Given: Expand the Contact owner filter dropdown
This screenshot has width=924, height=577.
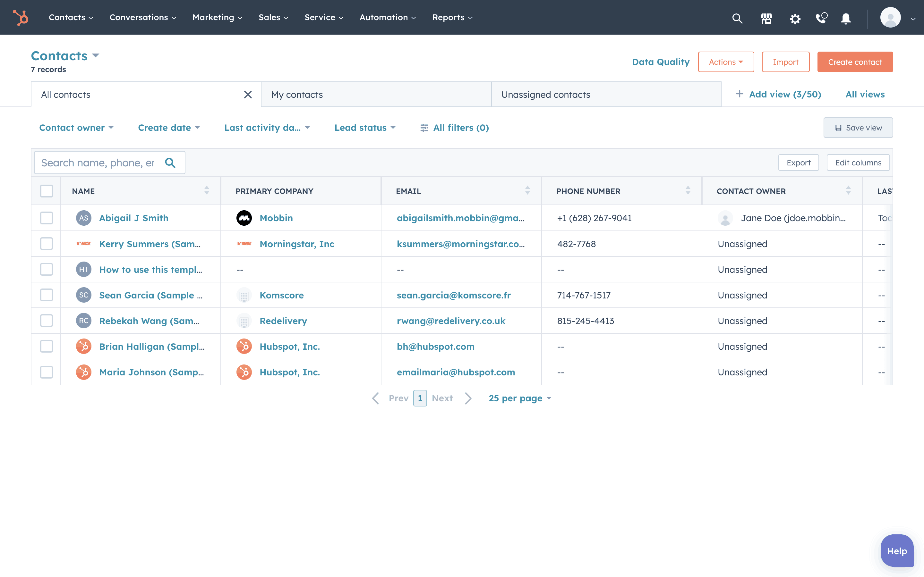Looking at the screenshot, I should point(76,128).
